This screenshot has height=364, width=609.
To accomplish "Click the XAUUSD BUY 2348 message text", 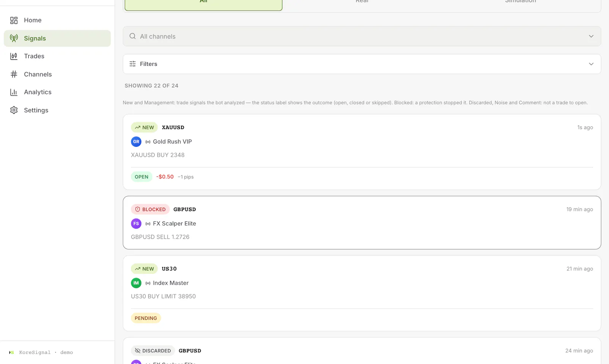I will pyautogui.click(x=158, y=155).
